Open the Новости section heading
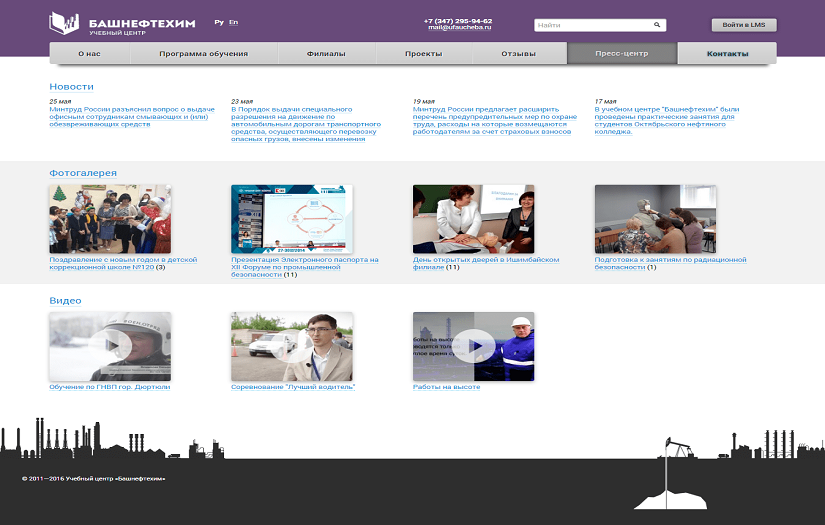Image resolution: width=825 pixels, height=525 pixels. click(72, 87)
